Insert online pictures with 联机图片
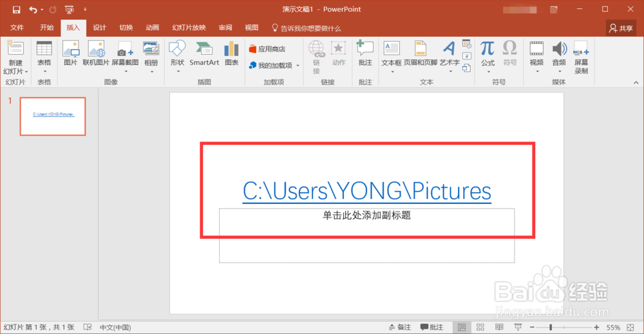 tap(96, 54)
